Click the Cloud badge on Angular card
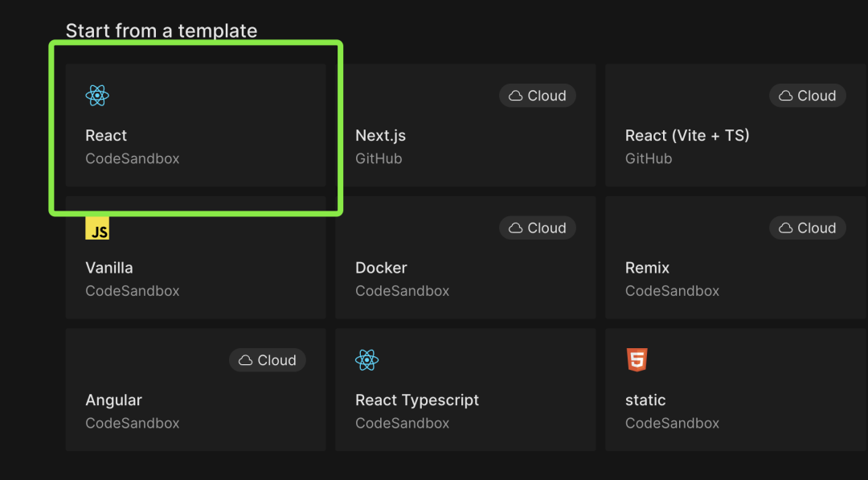868x480 pixels. click(268, 360)
